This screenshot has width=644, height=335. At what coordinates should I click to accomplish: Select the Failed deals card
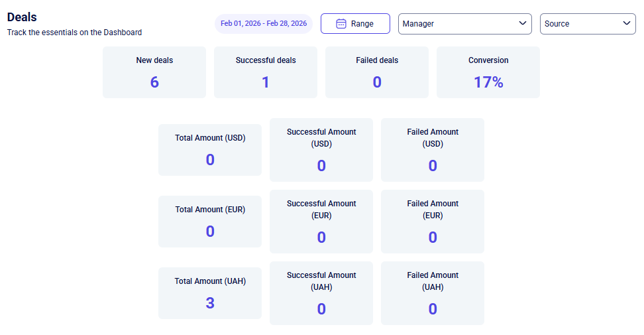click(377, 72)
